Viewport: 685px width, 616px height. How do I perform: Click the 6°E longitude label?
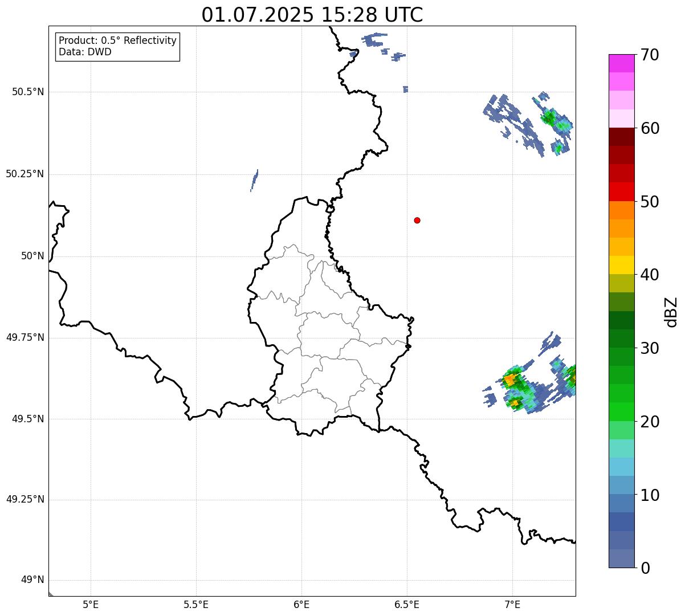tap(301, 604)
